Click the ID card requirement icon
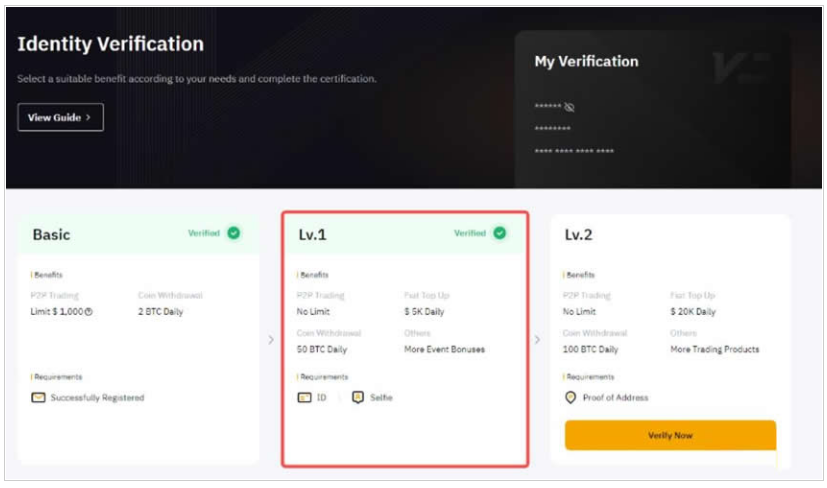 tap(304, 397)
